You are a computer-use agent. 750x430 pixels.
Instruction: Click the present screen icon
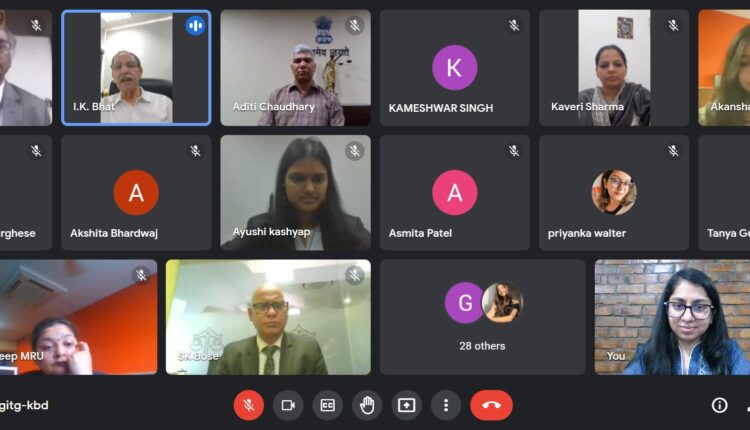[x=407, y=405]
